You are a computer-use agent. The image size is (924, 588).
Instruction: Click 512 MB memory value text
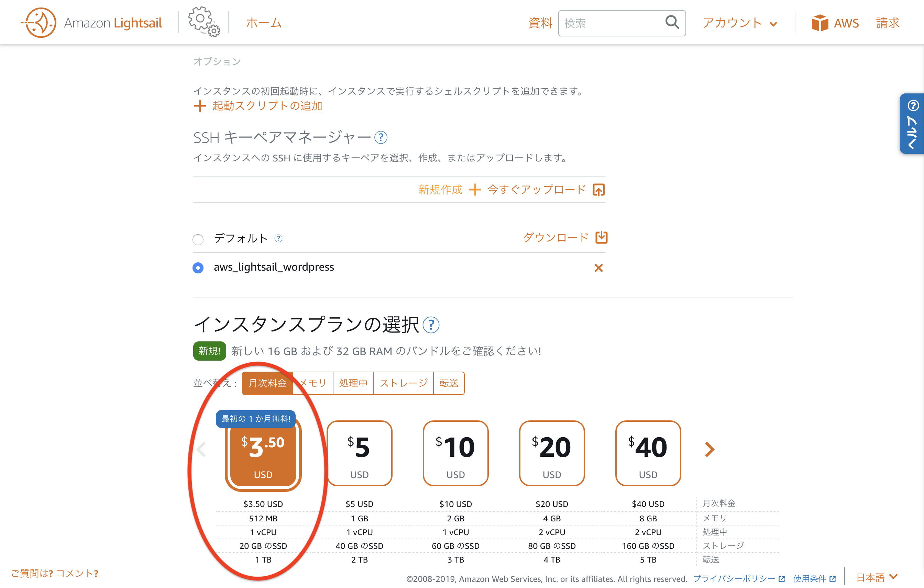(x=263, y=518)
